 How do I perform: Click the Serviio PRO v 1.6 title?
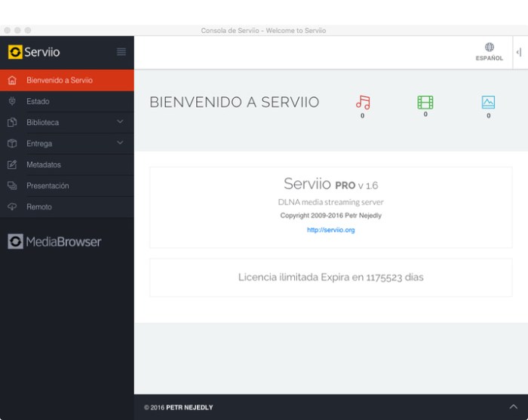(330, 184)
